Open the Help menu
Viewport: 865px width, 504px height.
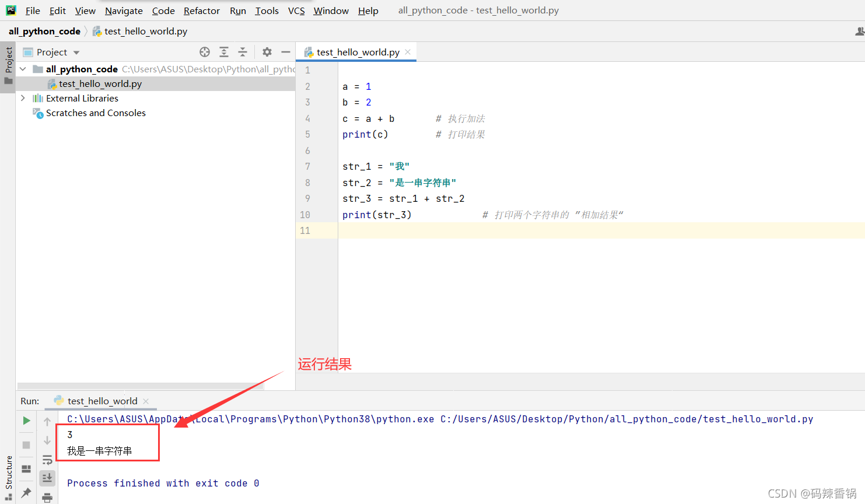click(x=368, y=10)
